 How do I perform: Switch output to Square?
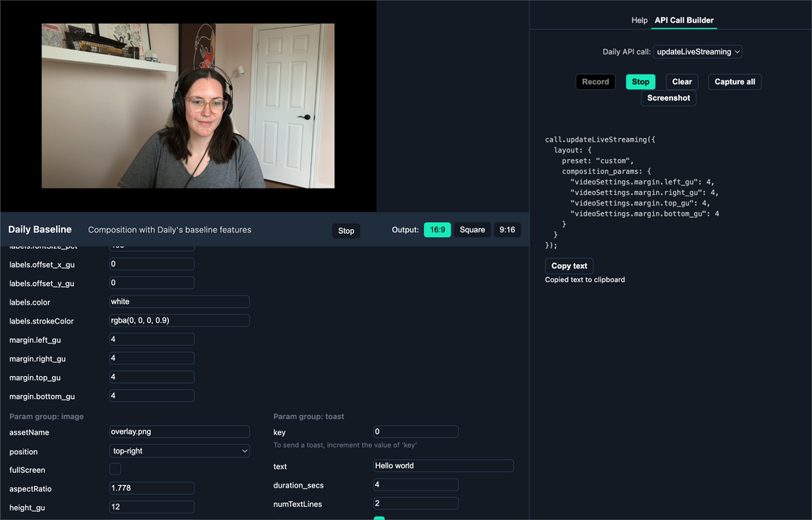click(x=472, y=230)
